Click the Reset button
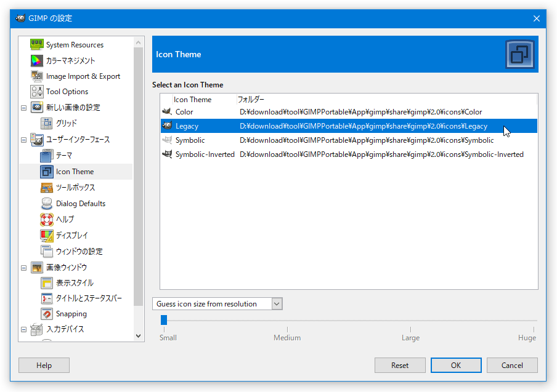This screenshot has height=392, width=557. click(x=400, y=366)
